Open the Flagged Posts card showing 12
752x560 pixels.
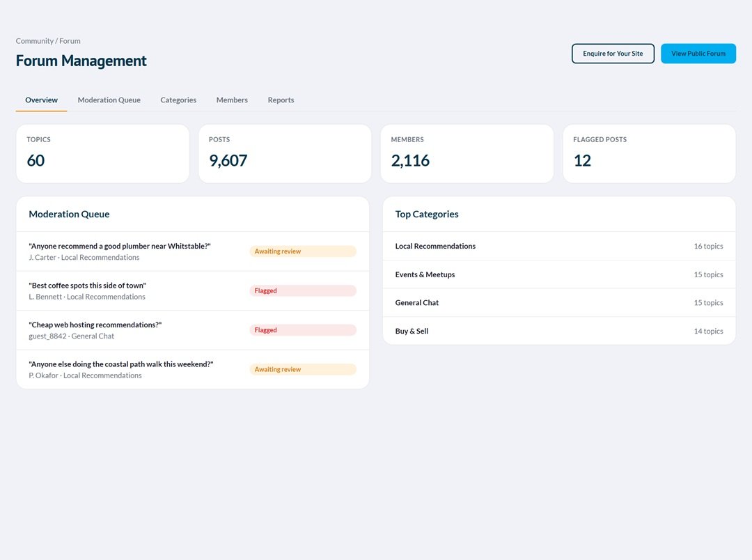click(650, 153)
